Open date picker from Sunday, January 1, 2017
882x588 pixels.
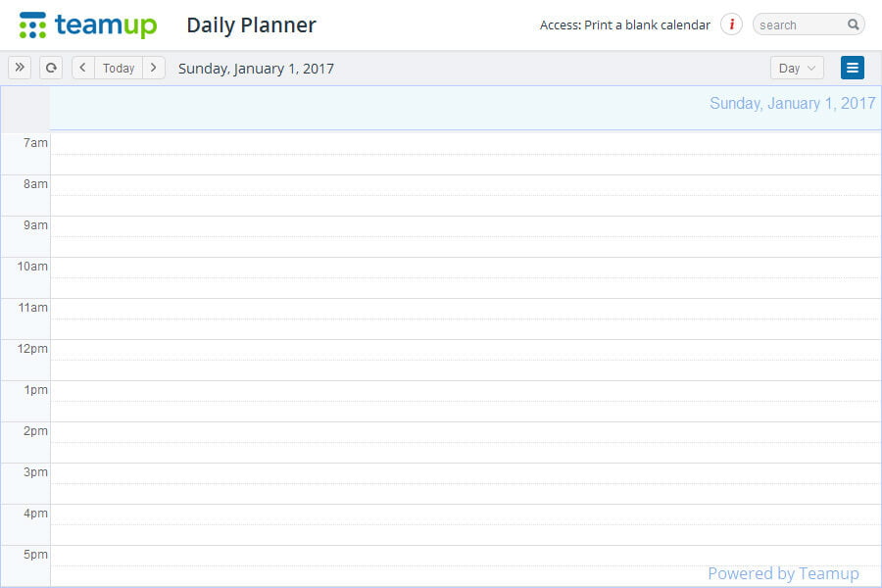[256, 69]
